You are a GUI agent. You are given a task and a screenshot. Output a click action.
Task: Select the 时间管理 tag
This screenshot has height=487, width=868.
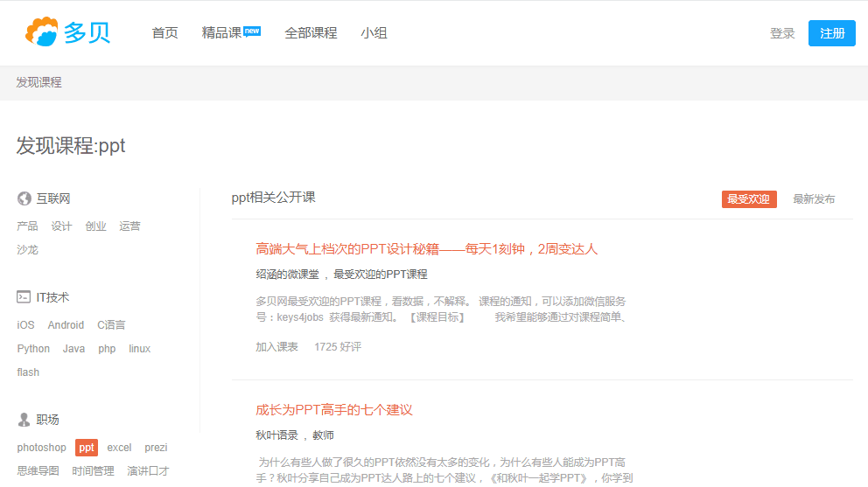point(93,471)
